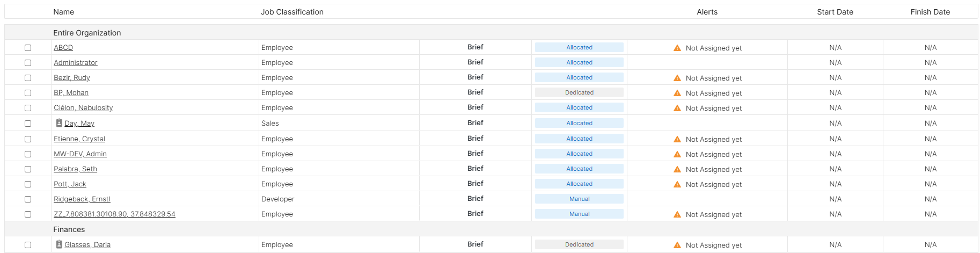The height and width of the screenshot is (253, 980).
Task: Click the Dedicated status badge for BP, Mohan
Action: pyautogui.click(x=579, y=92)
